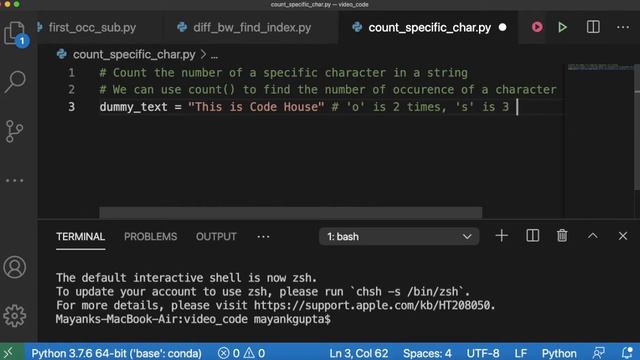Screen dimensions: 640x360
Task: Click Ln 3, Col 62 indicator
Action: coord(359,353)
